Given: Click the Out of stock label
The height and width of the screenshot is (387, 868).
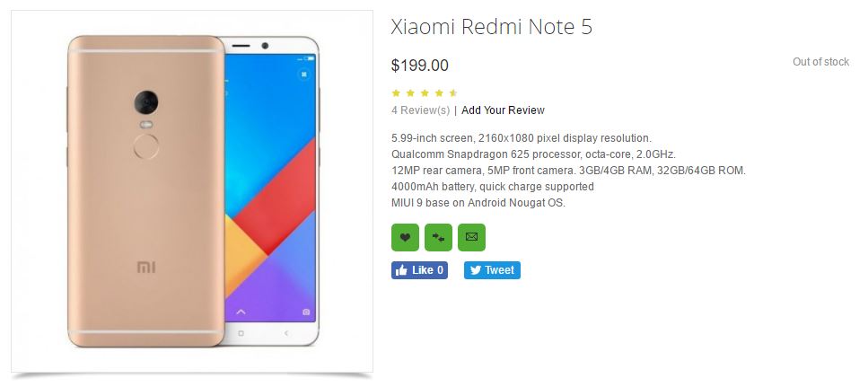Looking at the screenshot, I should (x=820, y=62).
